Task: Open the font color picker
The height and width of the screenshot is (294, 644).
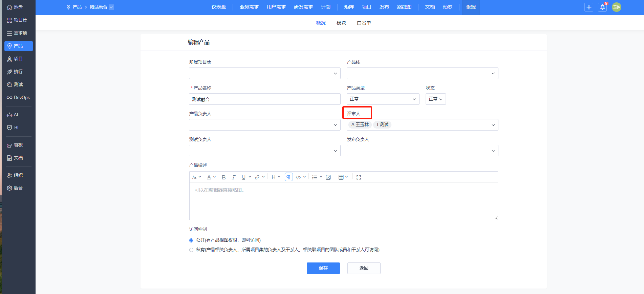Action: [211, 177]
